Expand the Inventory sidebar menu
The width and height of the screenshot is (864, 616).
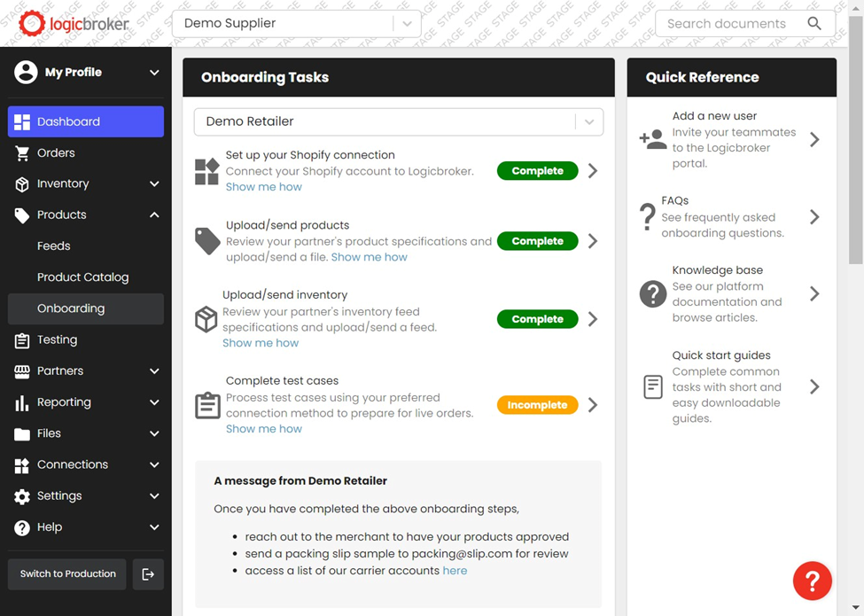[x=154, y=184]
